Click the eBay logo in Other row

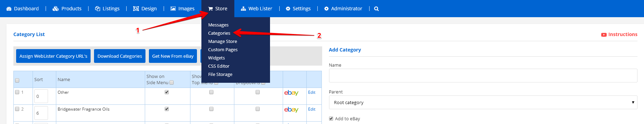[x=291, y=93]
